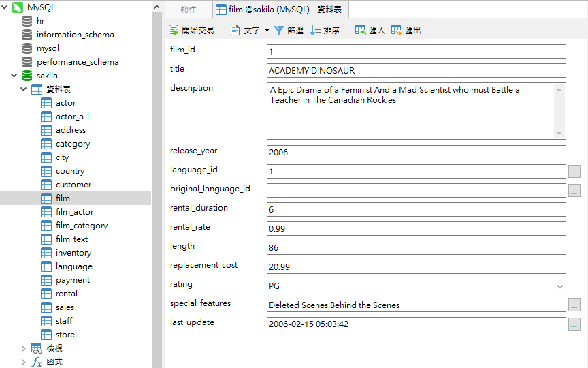Click into the title input field
This screenshot has height=368, width=588.
click(415, 71)
